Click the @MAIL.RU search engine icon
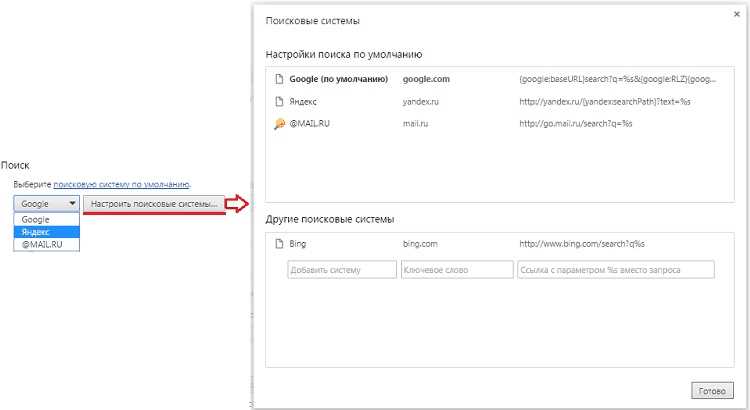The height and width of the screenshot is (410, 750). click(x=279, y=124)
